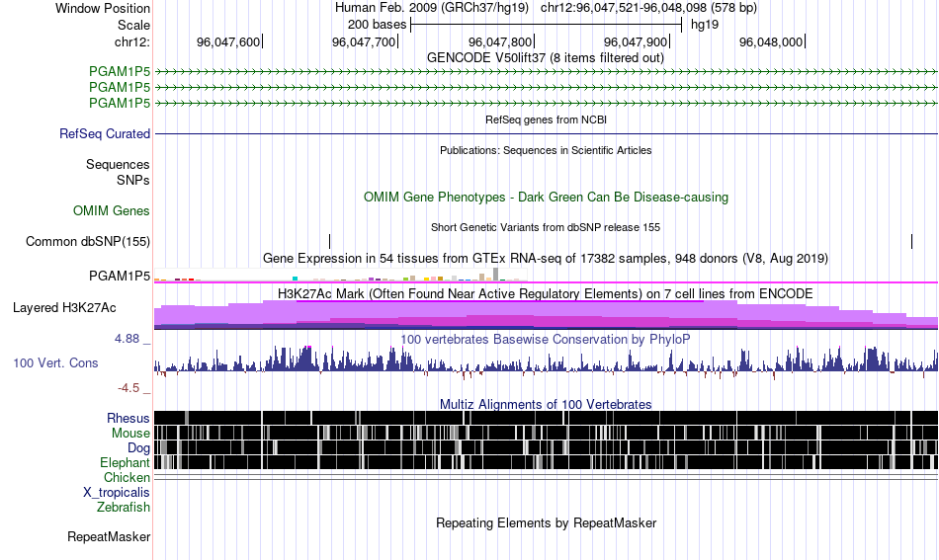The image size is (939, 560).
Task: Click the 96,048,000 ruler position
Action: pyautogui.click(x=771, y=41)
